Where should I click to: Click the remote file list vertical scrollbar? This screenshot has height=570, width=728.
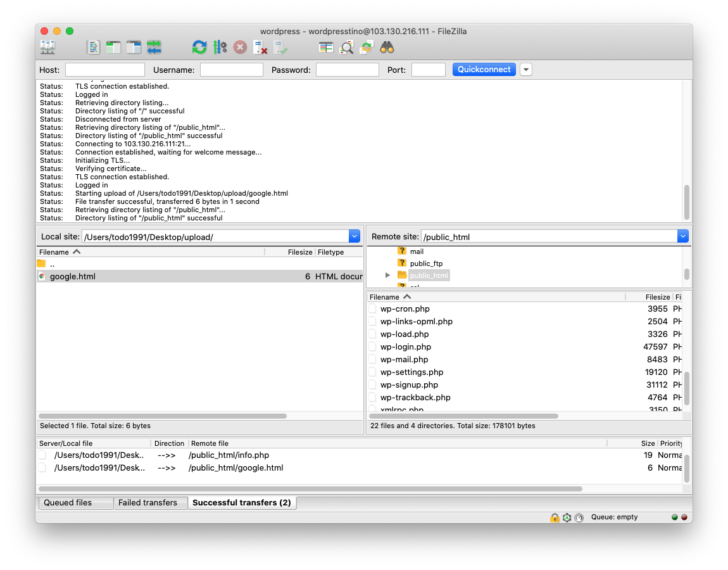(687, 388)
